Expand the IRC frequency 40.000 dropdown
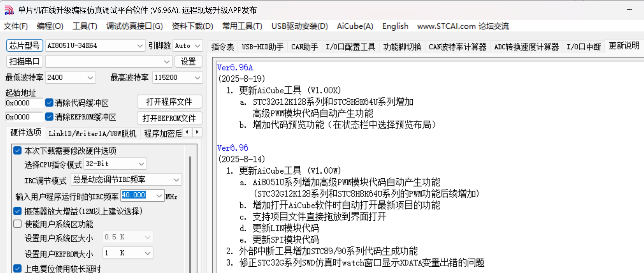The width and height of the screenshot is (644, 273). click(x=159, y=196)
